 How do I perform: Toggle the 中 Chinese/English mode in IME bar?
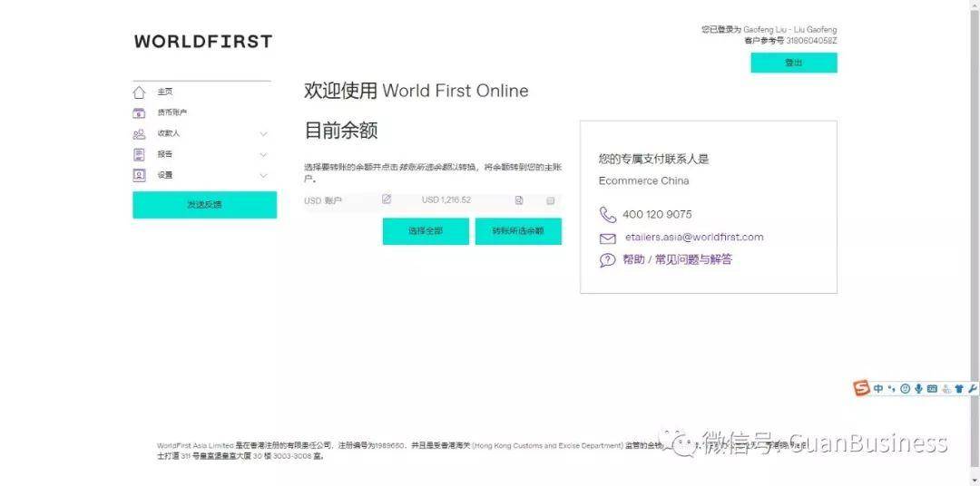coord(878,389)
